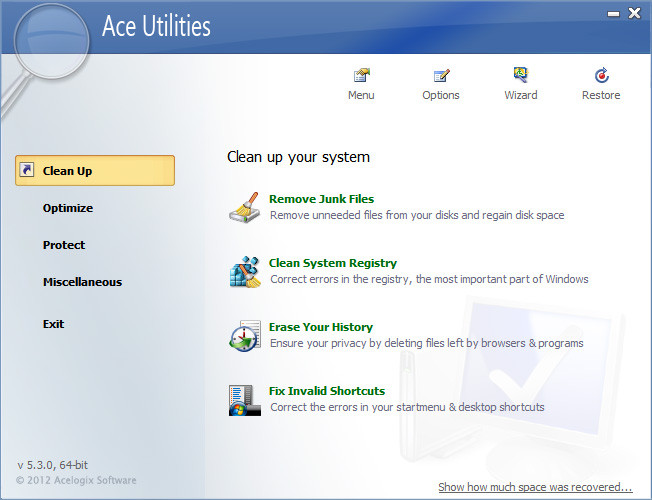The width and height of the screenshot is (652, 500).
Task: Click the Menu label text
Action: (361, 95)
